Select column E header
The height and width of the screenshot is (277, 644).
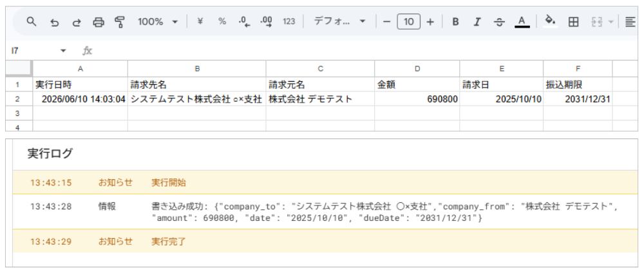pyautogui.click(x=502, y=69)
